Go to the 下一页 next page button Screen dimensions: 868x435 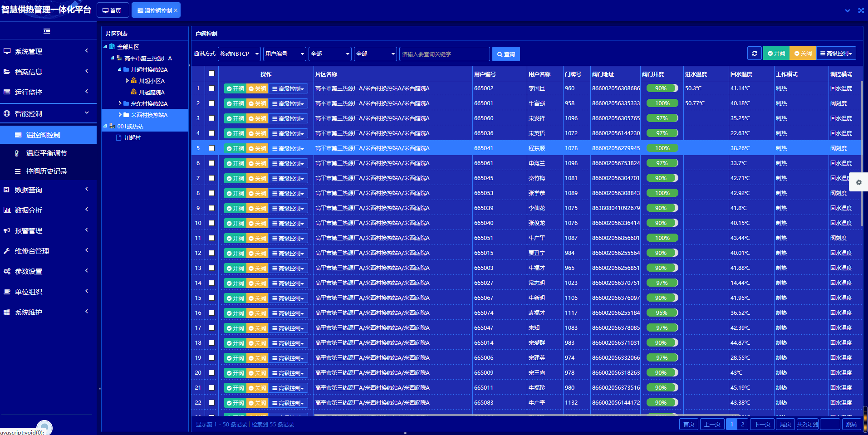pos(762,424)
